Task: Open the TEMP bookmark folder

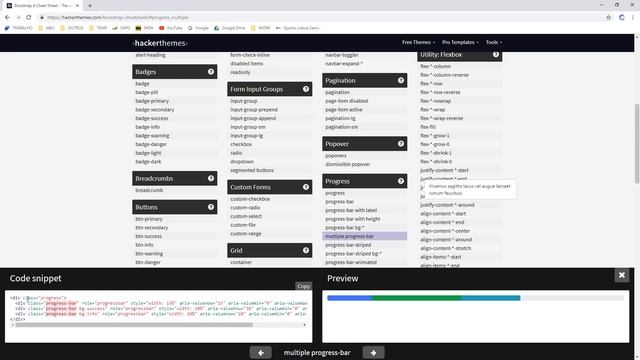Action: click(98, 28)
